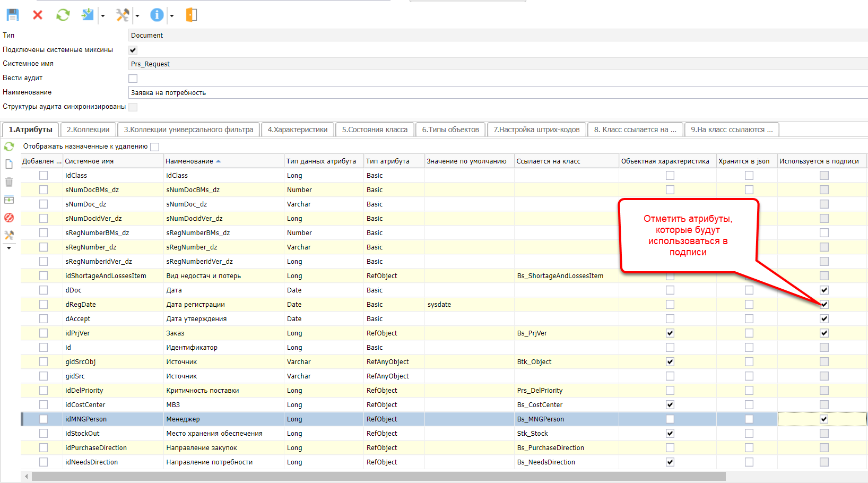The image size is (868, 483).
Task: Toggle the 'Вести аудит' checkbox
Action: [133, 79]
